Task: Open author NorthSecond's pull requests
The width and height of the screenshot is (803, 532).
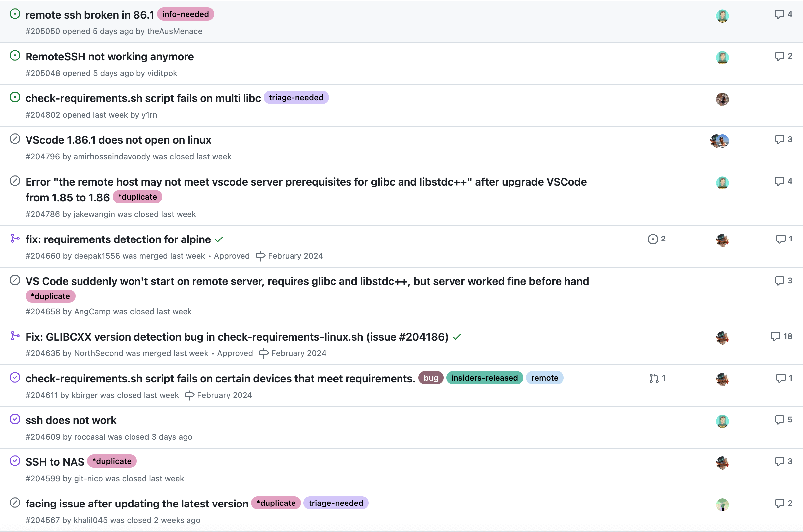Action: pyautogui.click(x=99, y=353)
